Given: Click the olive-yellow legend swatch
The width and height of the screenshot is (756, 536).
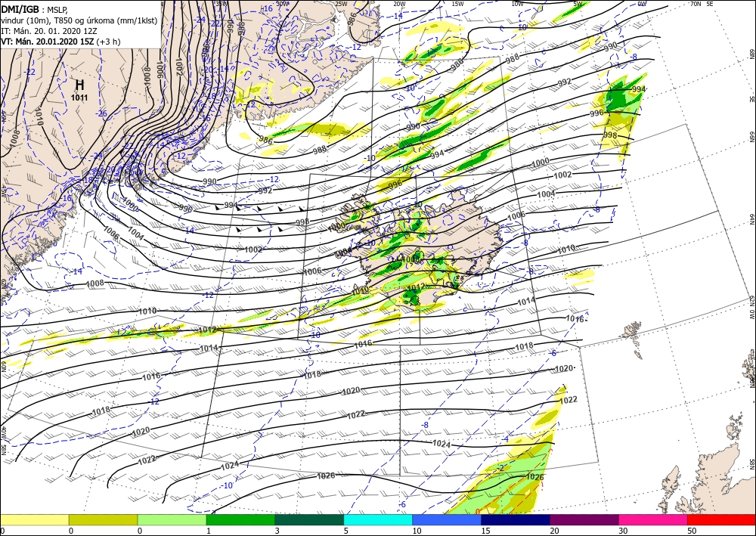Looking at the screenshot, I should pos(103,519).
